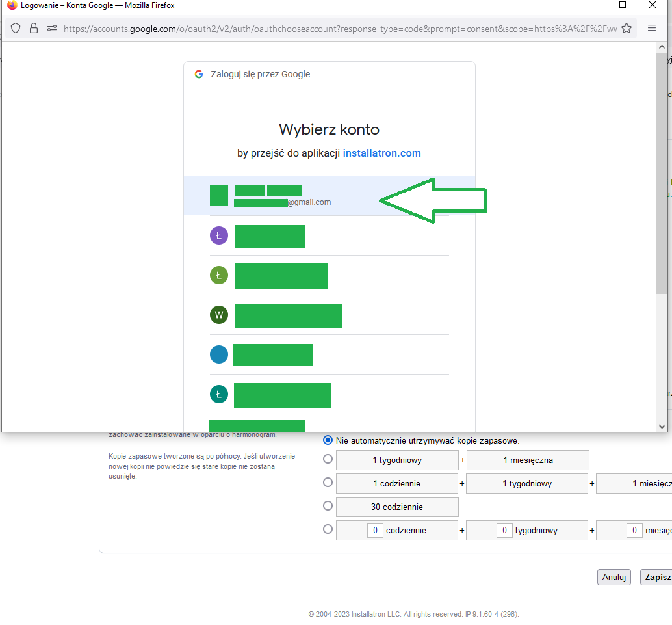Click the custom 'tygodniowy' number field

pyautogui.click(x=504, y=530)
